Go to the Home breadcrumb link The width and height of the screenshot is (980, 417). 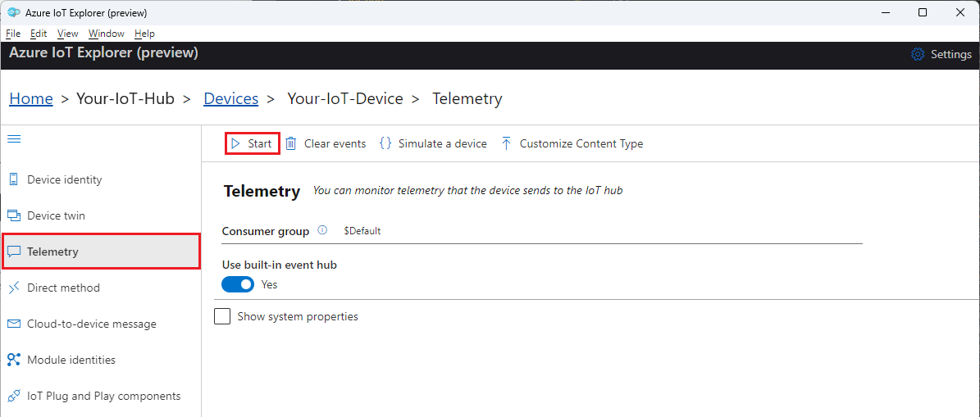tap(31, 98)
